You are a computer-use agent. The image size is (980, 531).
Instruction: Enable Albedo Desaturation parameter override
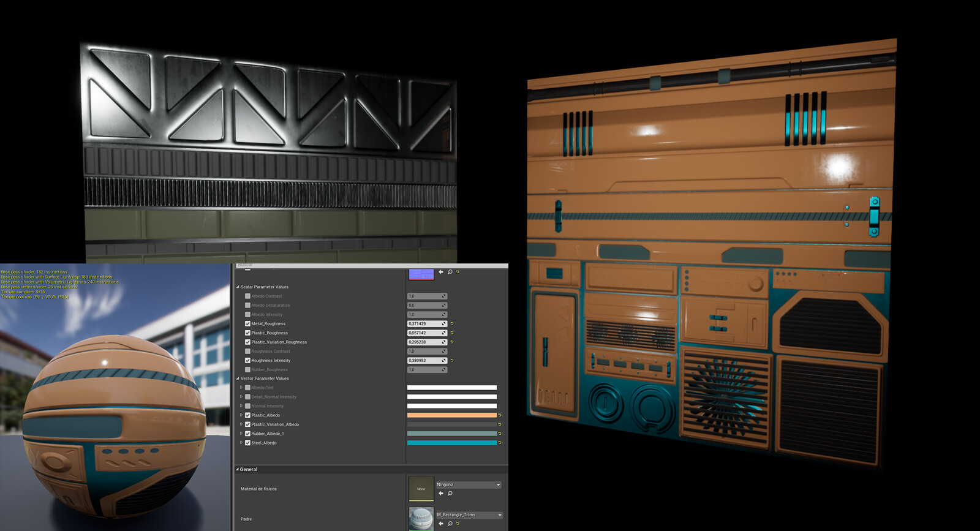[247, 305]
